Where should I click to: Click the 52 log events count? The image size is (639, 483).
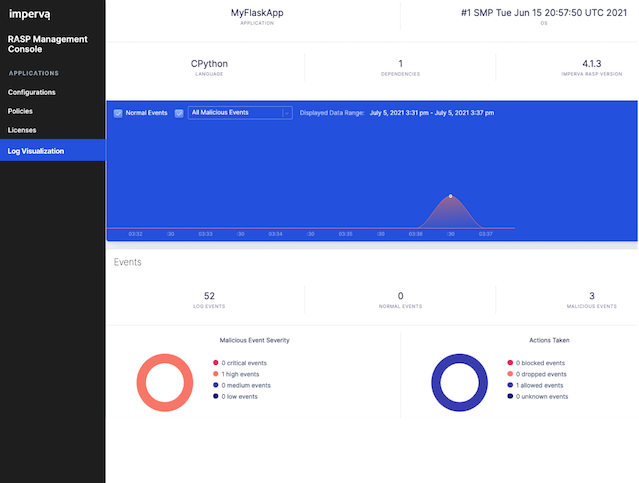point(208,296)
